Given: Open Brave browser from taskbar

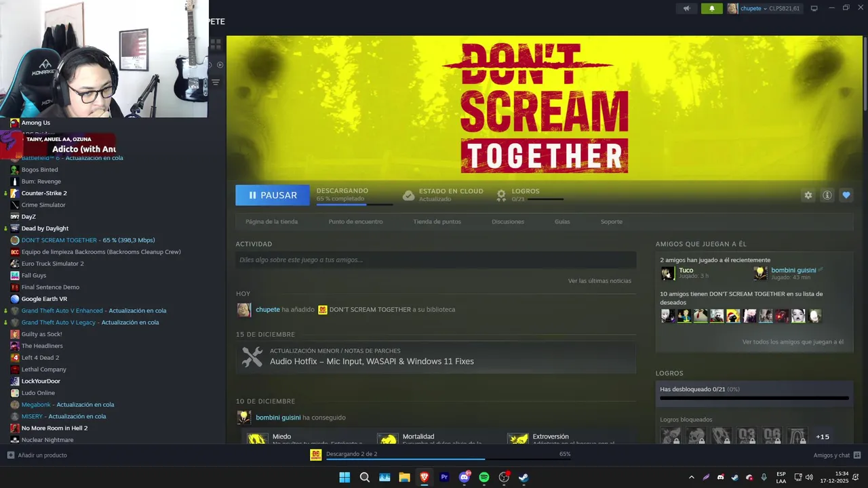Looking at the screenshot, I should [425, 477].
